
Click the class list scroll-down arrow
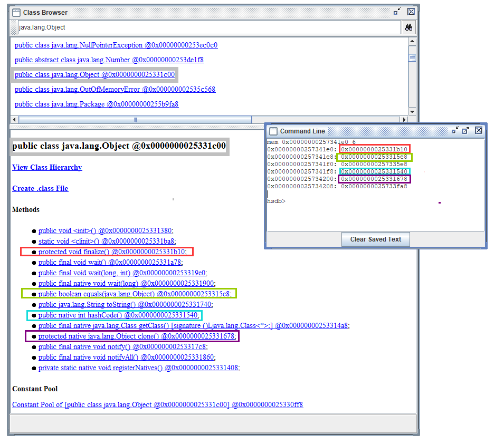412,111
